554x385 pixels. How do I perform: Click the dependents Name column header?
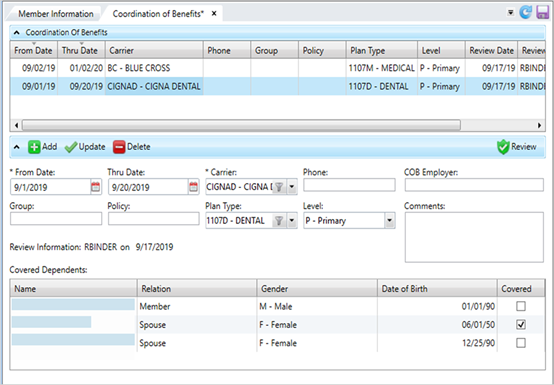[73, 289]
